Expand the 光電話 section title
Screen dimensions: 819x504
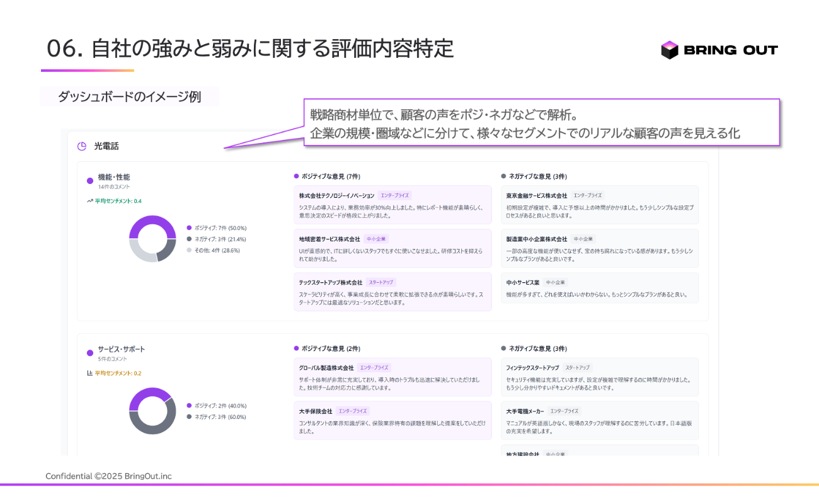106,146
